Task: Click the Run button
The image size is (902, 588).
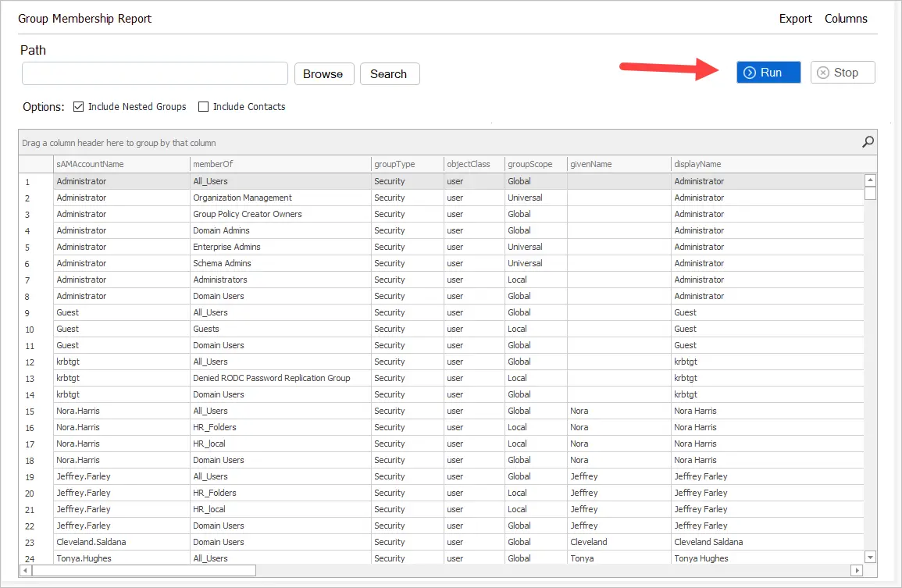Action: [x=768, y=73]
